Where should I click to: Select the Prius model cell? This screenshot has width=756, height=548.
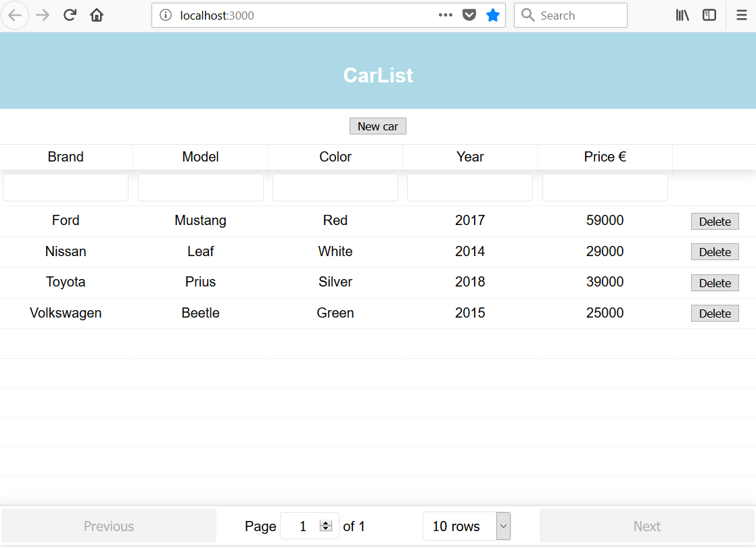click(201, 282)
